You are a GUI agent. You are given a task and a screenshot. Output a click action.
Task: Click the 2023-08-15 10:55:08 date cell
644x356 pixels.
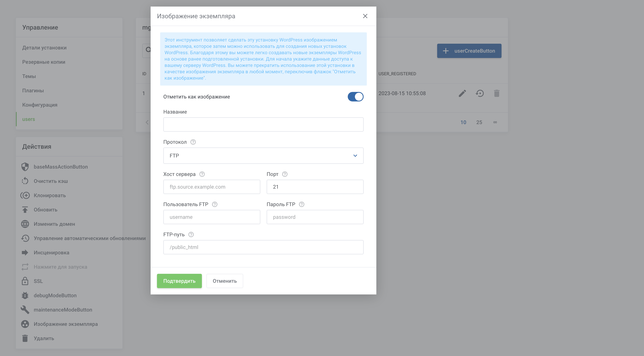(402, 94)
